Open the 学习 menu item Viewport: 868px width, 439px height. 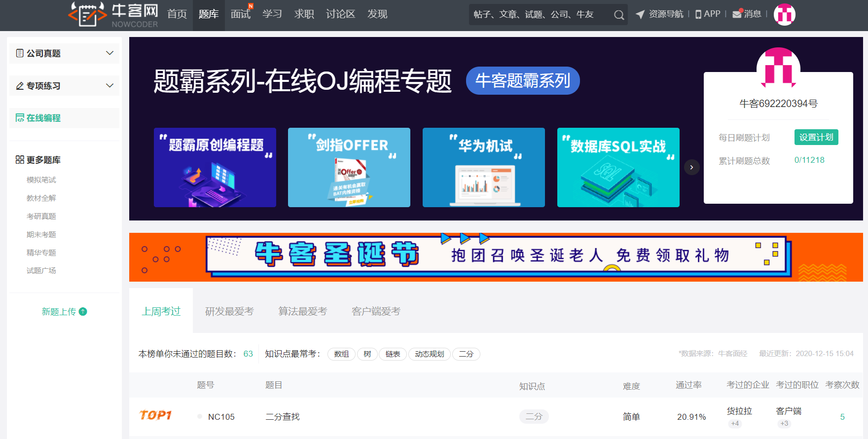272,14
